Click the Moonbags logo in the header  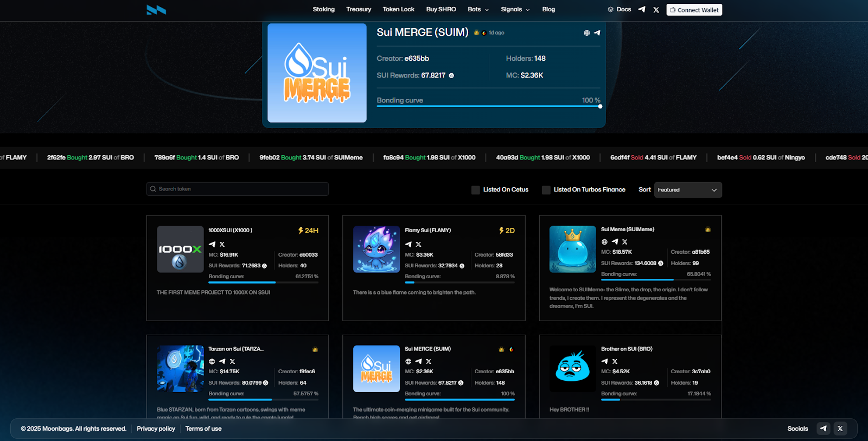[156, 10]
